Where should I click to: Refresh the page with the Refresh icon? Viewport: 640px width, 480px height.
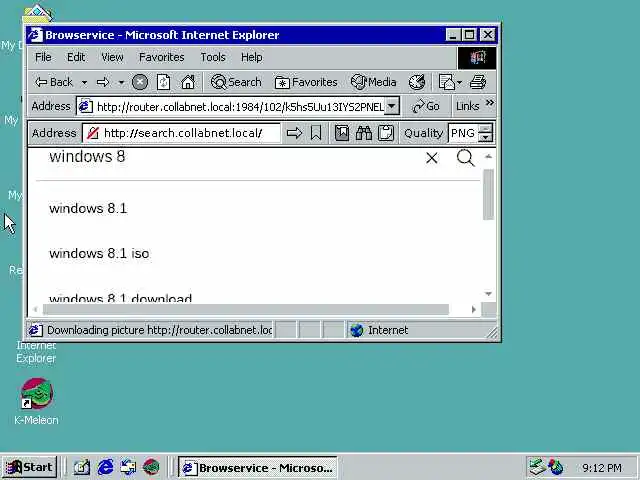click(163, 82)
